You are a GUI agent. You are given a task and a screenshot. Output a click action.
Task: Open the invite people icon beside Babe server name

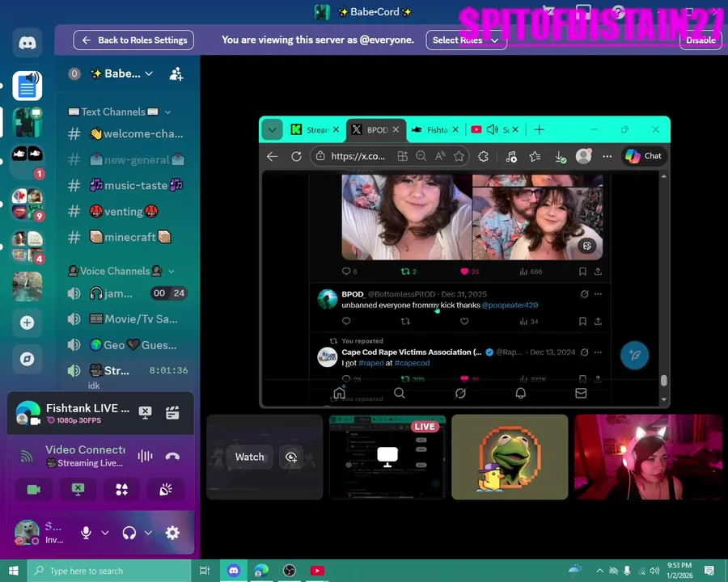176,74
